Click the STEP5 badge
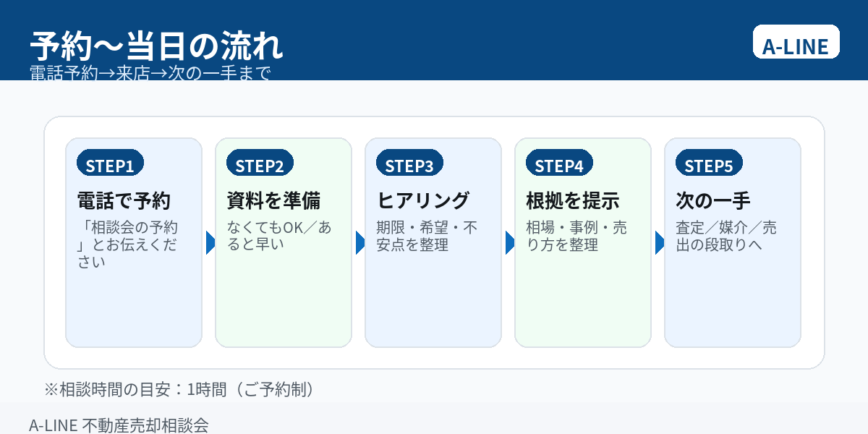 (709, 164)
